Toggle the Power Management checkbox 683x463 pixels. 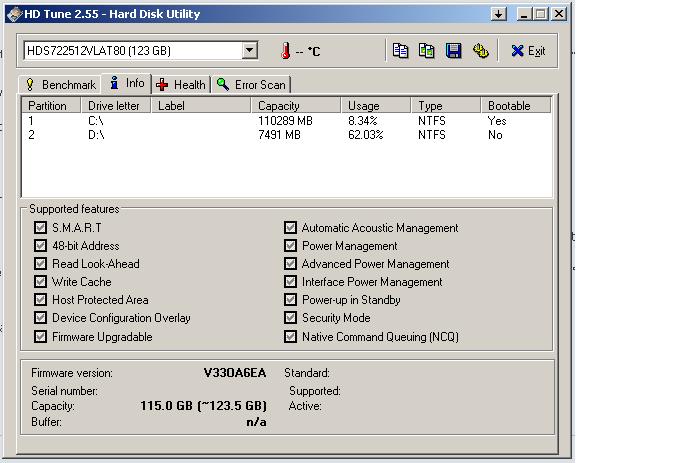(291, 246)
